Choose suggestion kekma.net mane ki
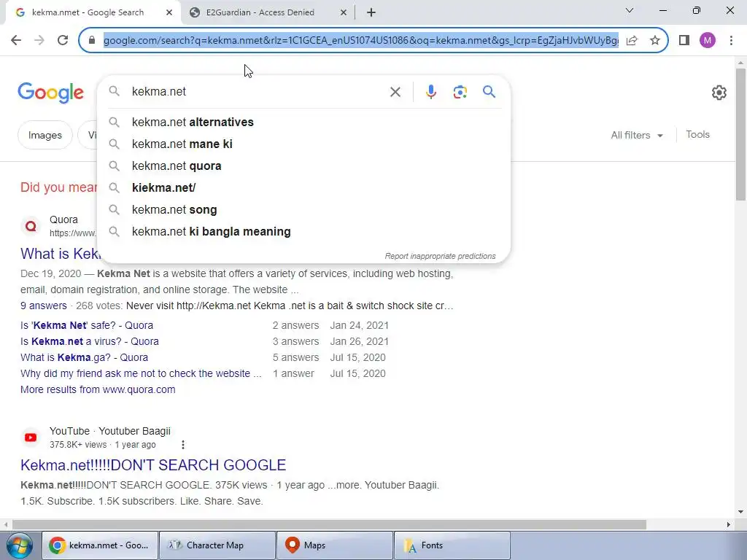 pyautogui.click(x=304, y=144)
